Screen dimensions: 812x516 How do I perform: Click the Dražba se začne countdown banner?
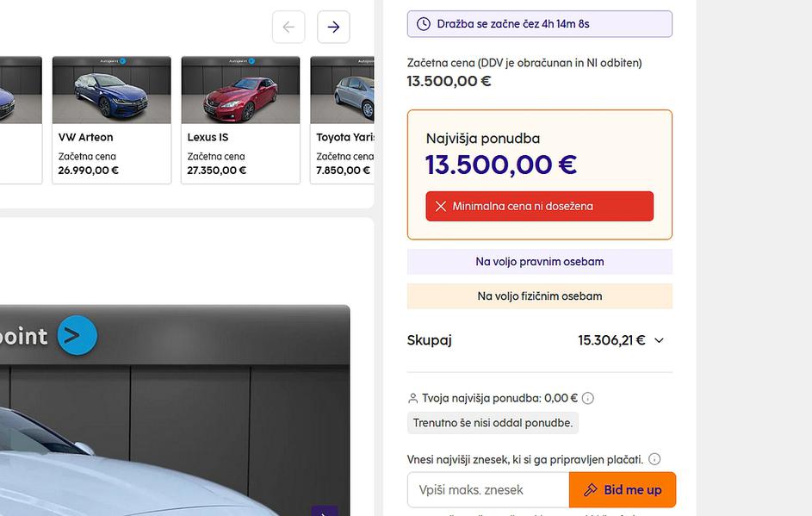coord(539,24)
